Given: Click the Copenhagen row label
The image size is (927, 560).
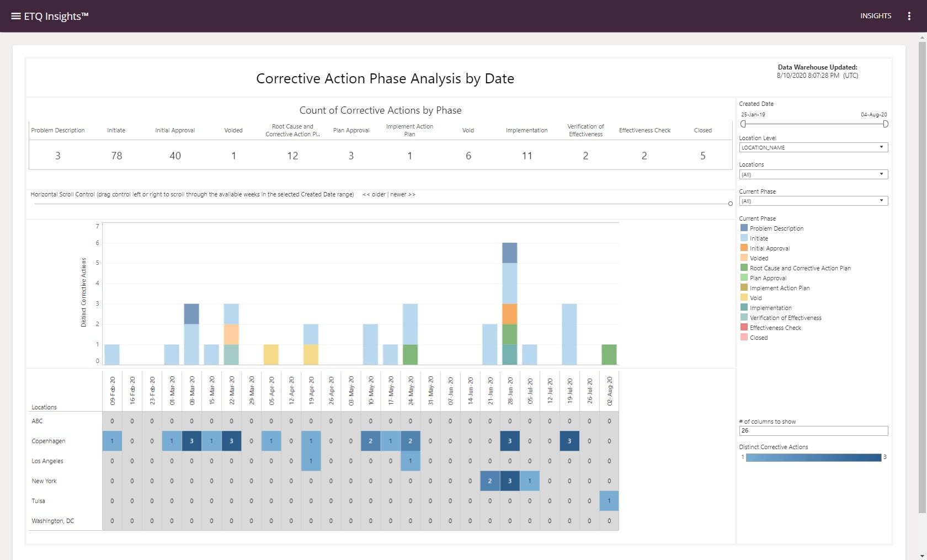Looking at the screenshot, I should pyautogui.click(x=49, y=441).
